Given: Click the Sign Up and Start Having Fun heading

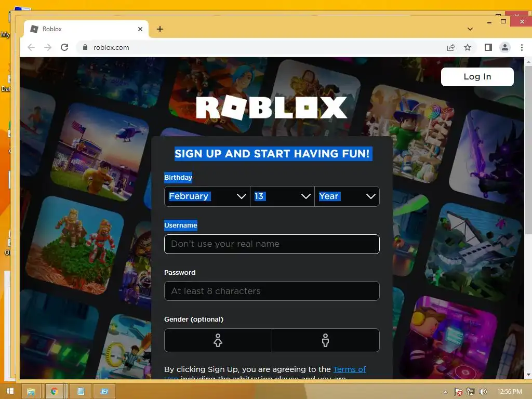Looking at the screenshot, I should (272, 154).
